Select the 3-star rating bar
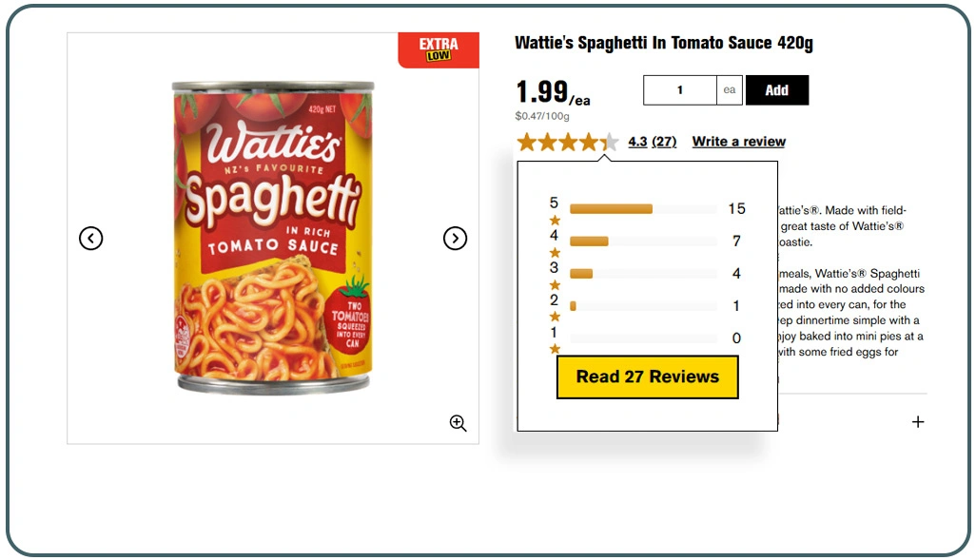Viewport: 976px width, 560px height. [x=643, y=274]
